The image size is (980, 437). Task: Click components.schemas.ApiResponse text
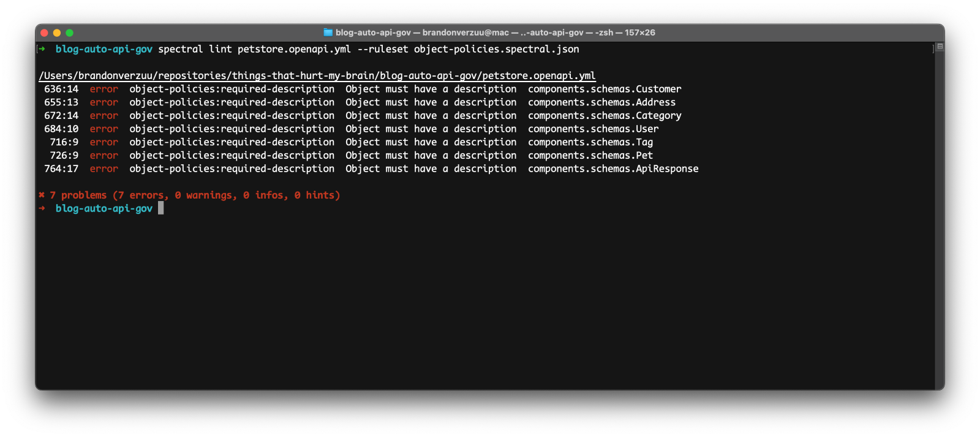pyautogui.click(x=613, y=169)
